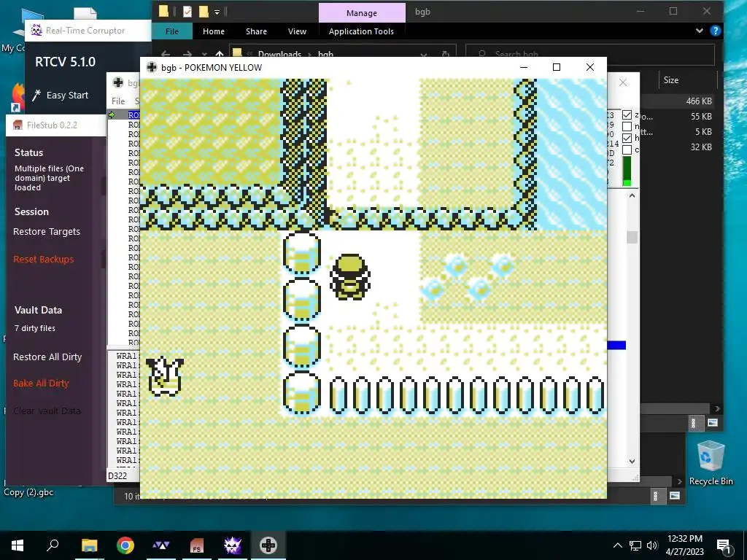This screenshot has height=560, width=747.
Task: Click the New folder icon in quick access toolbar
Action: [204, 12]
